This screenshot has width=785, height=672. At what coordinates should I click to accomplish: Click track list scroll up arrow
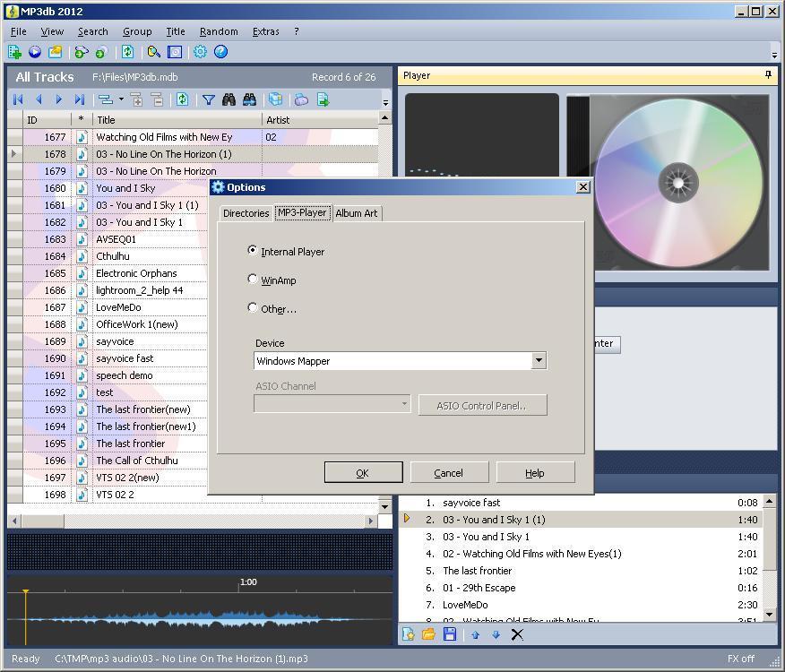click(384, 118)
